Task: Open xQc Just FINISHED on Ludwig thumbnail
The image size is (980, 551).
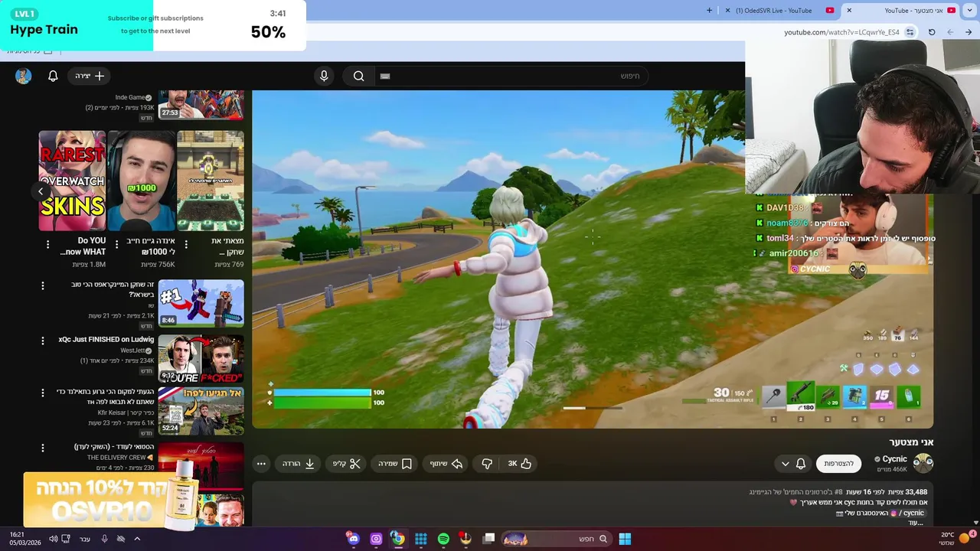Action: [x=201, y=359]
